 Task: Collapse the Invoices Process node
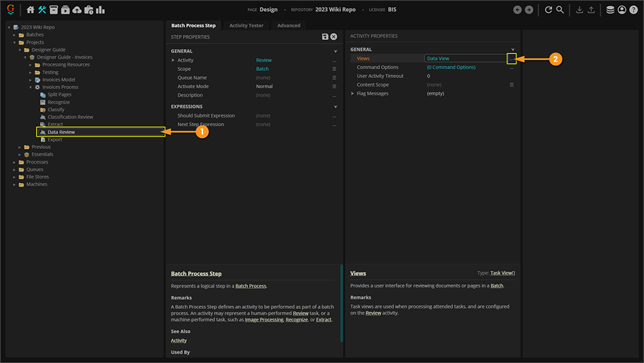(x=30, y=87)
